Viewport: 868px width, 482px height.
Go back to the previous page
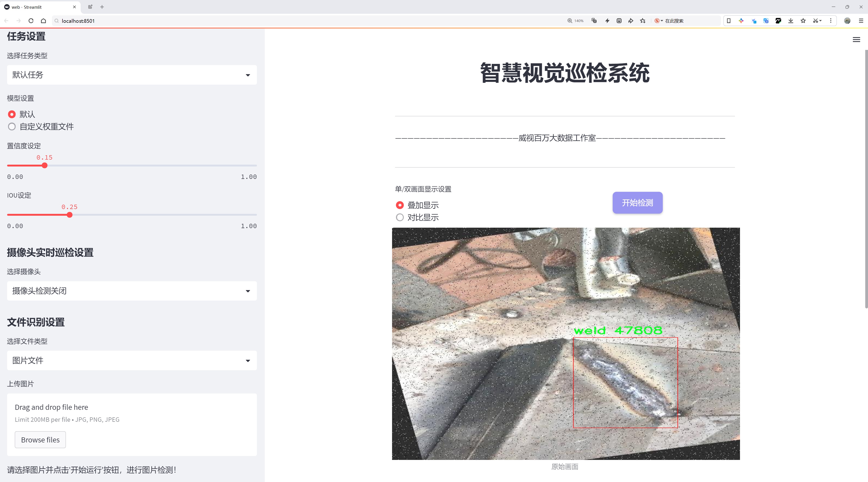point(6,21)
